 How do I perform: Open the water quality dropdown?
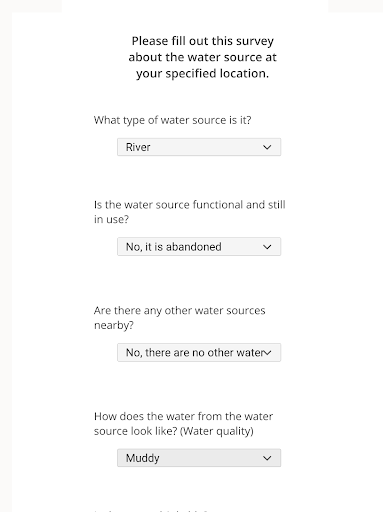[199, 458]
